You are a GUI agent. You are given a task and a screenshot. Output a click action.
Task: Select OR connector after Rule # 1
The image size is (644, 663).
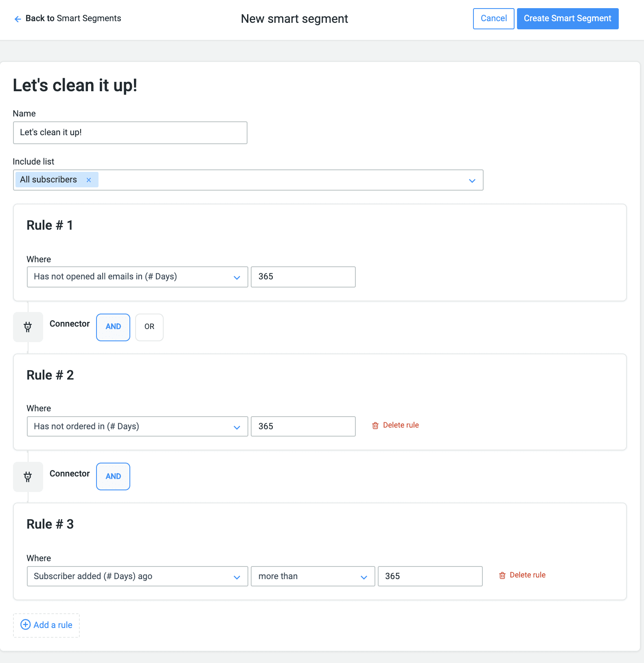[x=149, y=327]
